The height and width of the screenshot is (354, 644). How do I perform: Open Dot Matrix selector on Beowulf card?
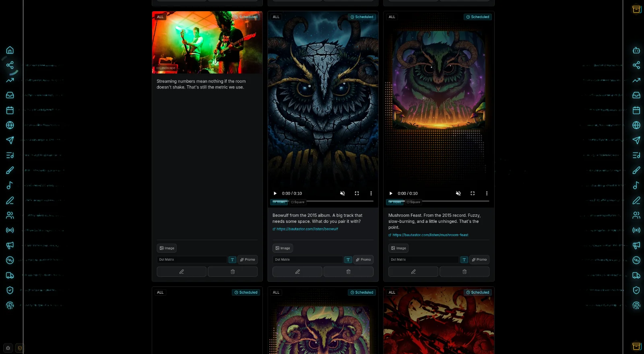coord(308,260)
